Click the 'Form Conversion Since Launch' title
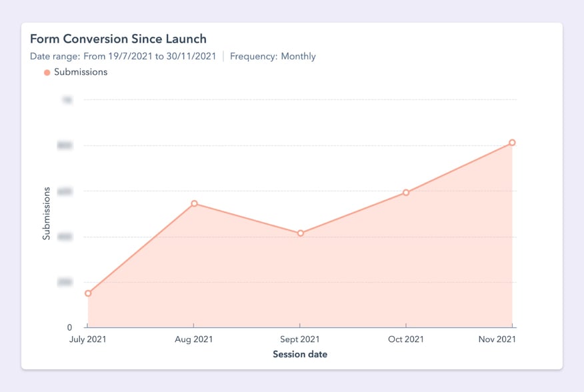Screen dimensions: 584x392 [118, 39]
